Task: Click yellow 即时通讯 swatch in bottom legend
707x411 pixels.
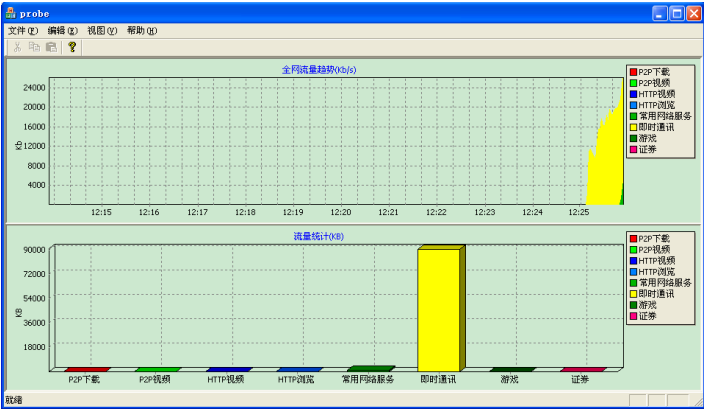Action: point(633,294)
